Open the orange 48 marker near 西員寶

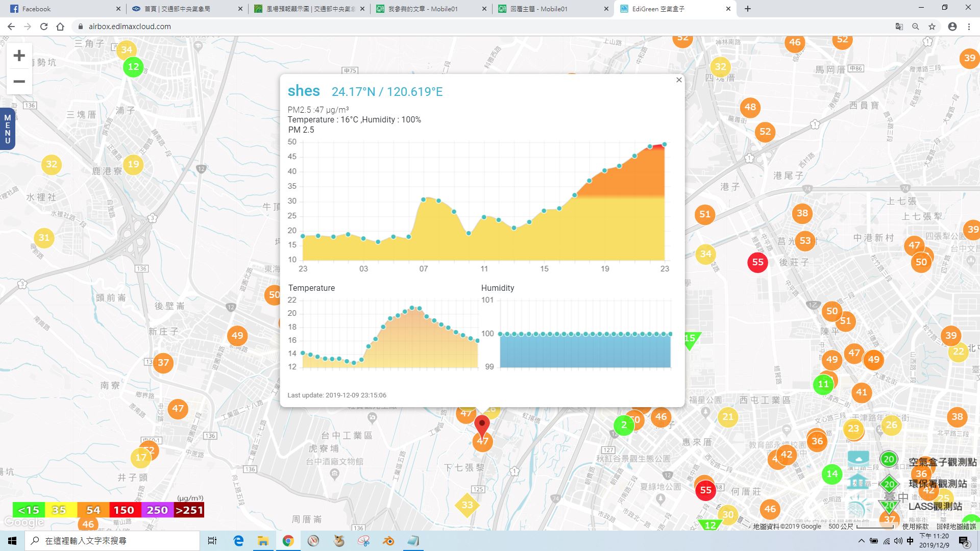(750, 107)
